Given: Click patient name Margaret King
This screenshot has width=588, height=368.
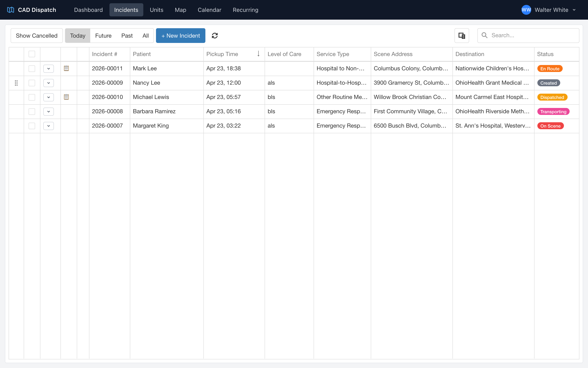Looking at the screenshot, I should 151,126.
